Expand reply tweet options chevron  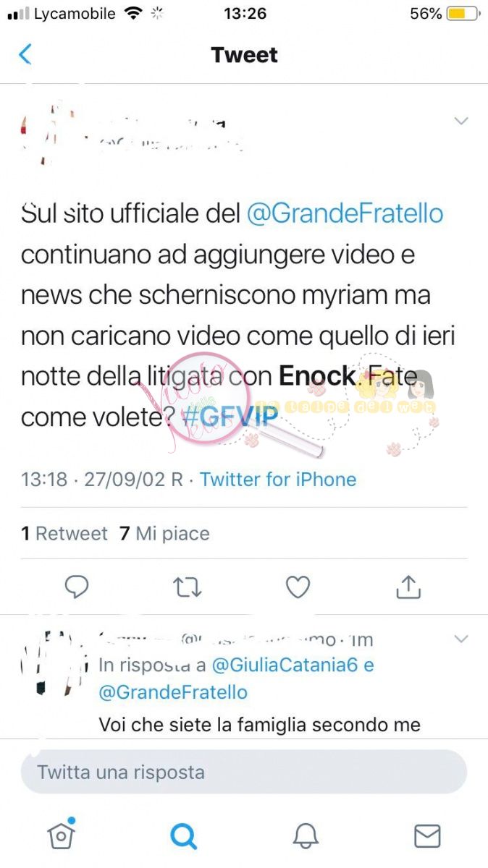[461, 639]
